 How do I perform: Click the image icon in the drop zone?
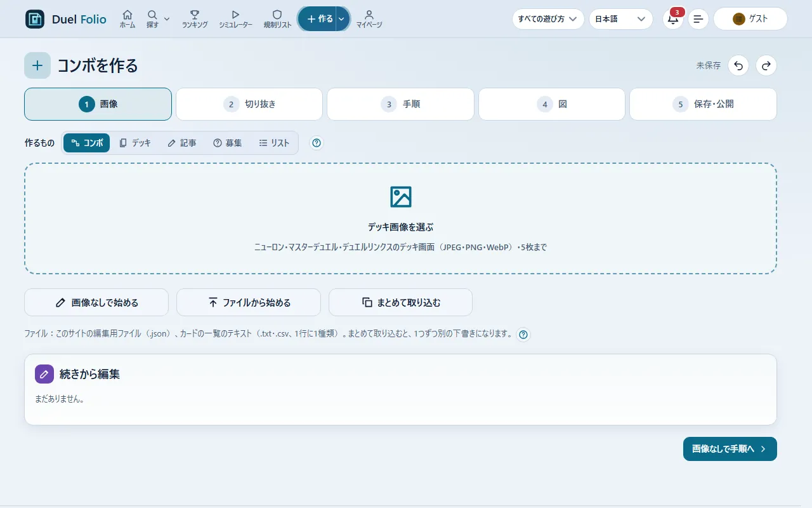click(401, 197)
